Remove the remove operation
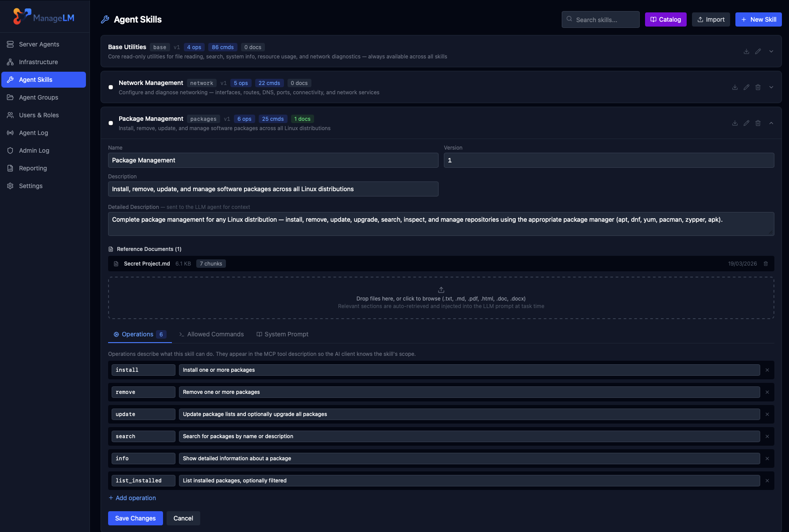The image size is (789, 532). pyautogui.click(x=767, y=392)
